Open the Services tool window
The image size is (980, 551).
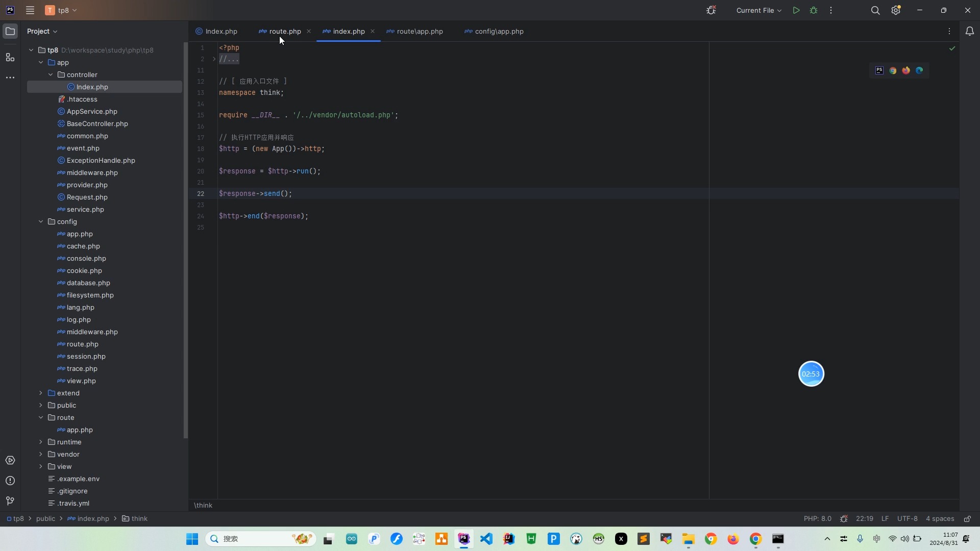pos(10,461)
